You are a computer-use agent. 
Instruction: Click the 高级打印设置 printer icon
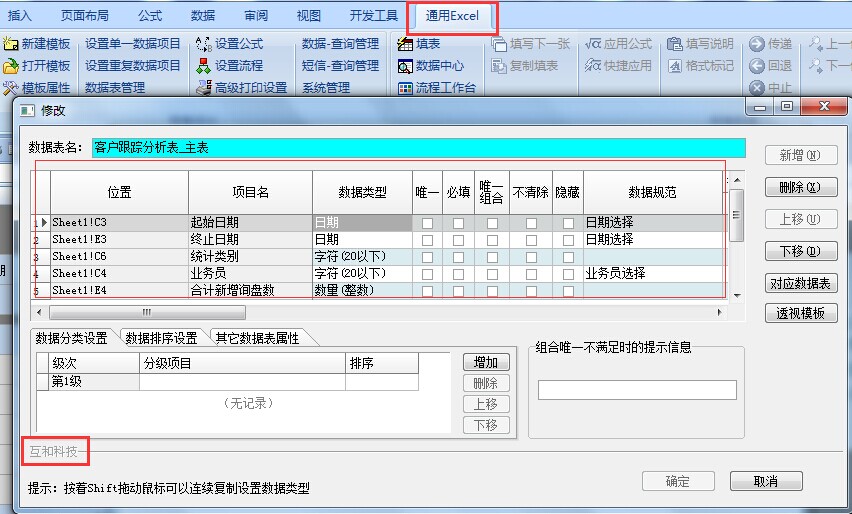coord(204,87)
